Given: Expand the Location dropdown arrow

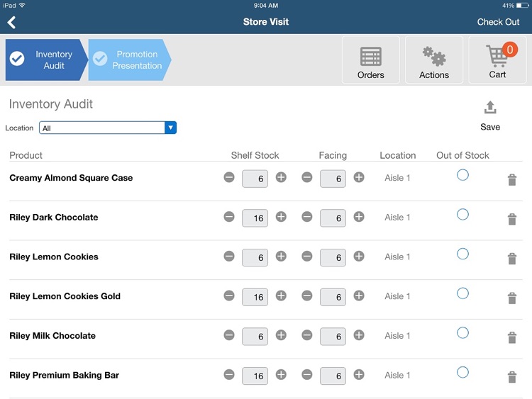Looking at the screenshot, I should tap(170, 128).
